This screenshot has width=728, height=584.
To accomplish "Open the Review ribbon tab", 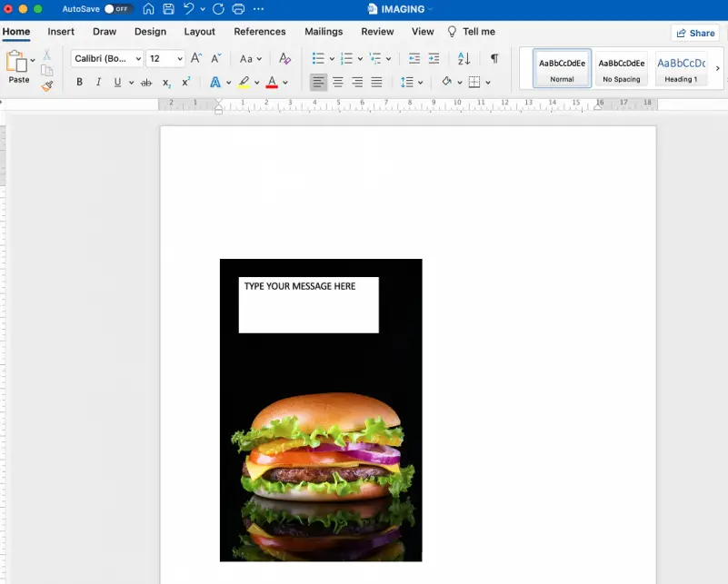I will point(377,32).
